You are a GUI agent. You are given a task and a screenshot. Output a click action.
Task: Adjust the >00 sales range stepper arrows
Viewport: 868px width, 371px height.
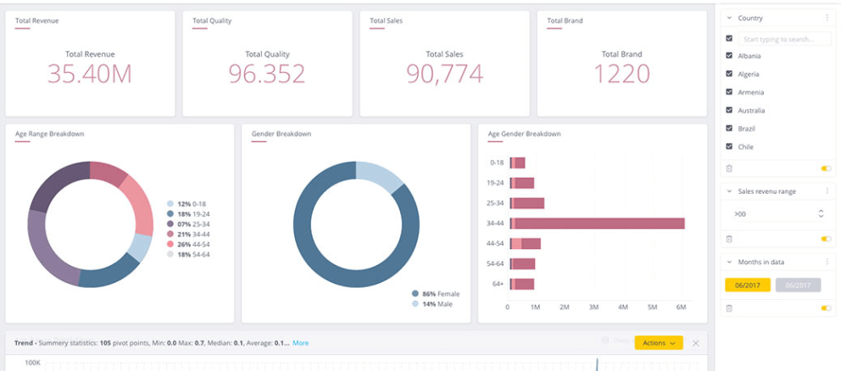[x=821, y=213]
